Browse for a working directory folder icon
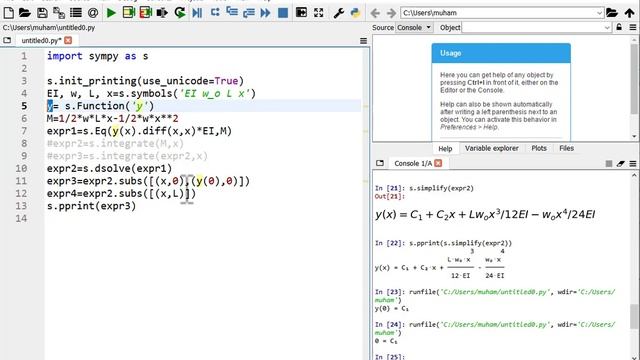This screenshot has width=640, height=360. coord(611,13)
